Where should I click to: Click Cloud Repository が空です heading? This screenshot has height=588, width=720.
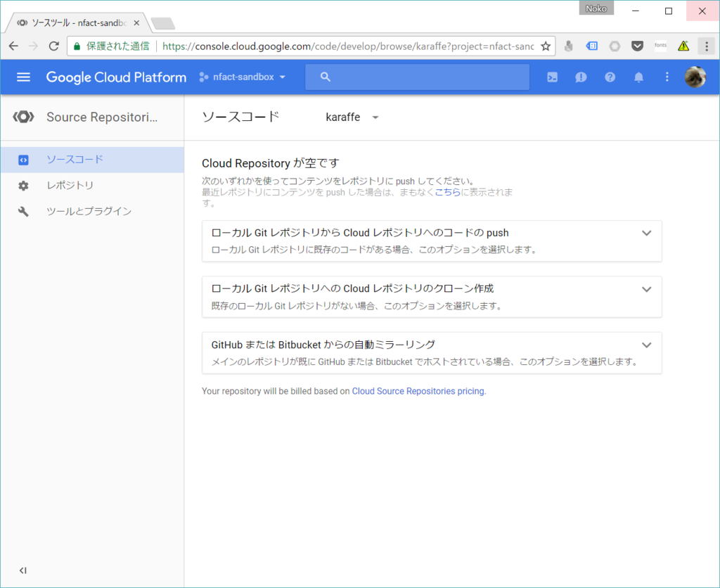click(x=271, y=163)
